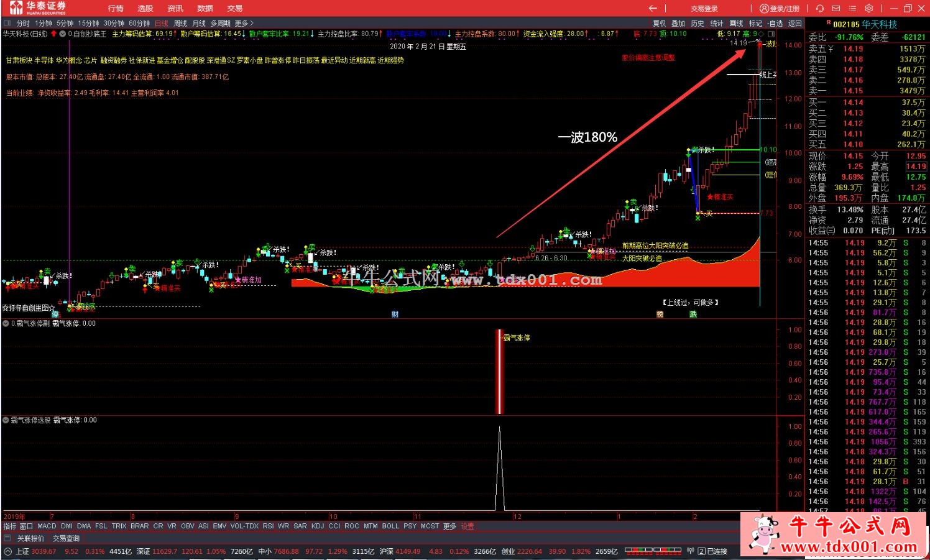Click stock name 002185 华天科技
Viewport: 930px width, 560px height.
[865, 24]
